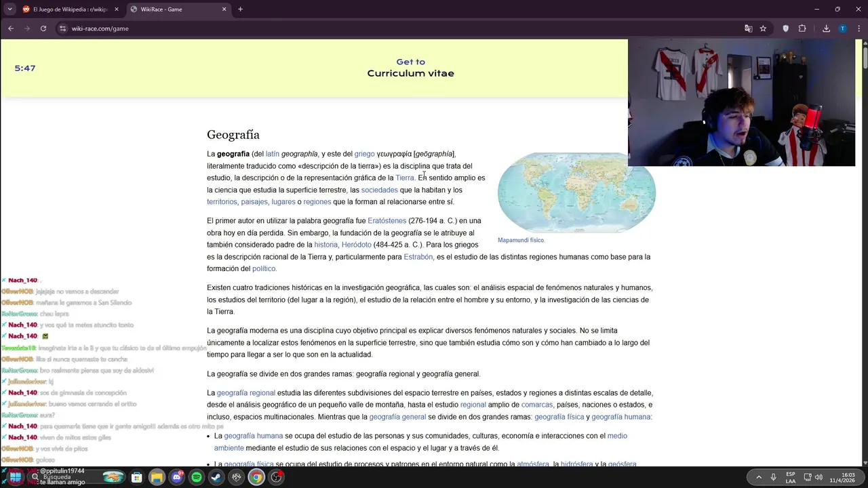This screenshot has width=868, height=488.
Task: Add a new browser tab
Action: (240, 9)
